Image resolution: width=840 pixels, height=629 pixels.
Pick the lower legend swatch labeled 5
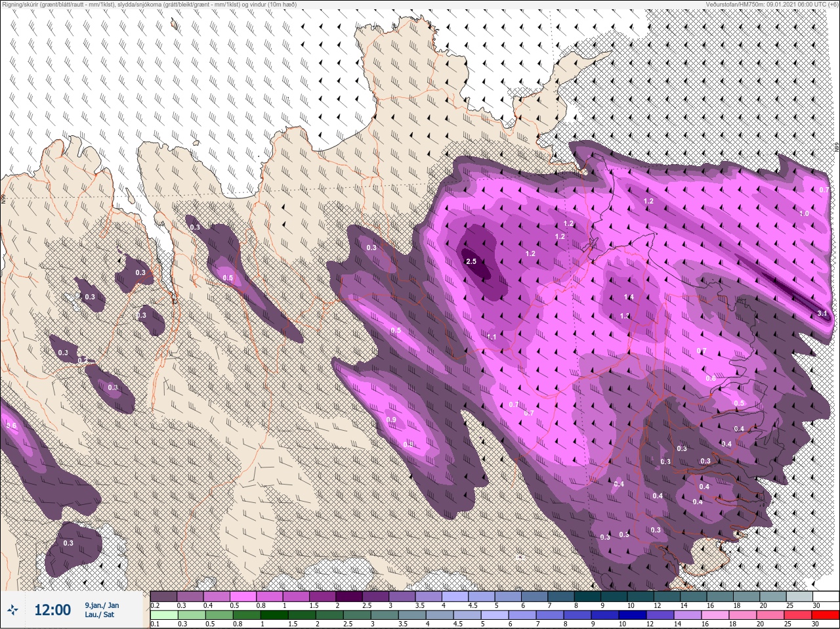495,615
